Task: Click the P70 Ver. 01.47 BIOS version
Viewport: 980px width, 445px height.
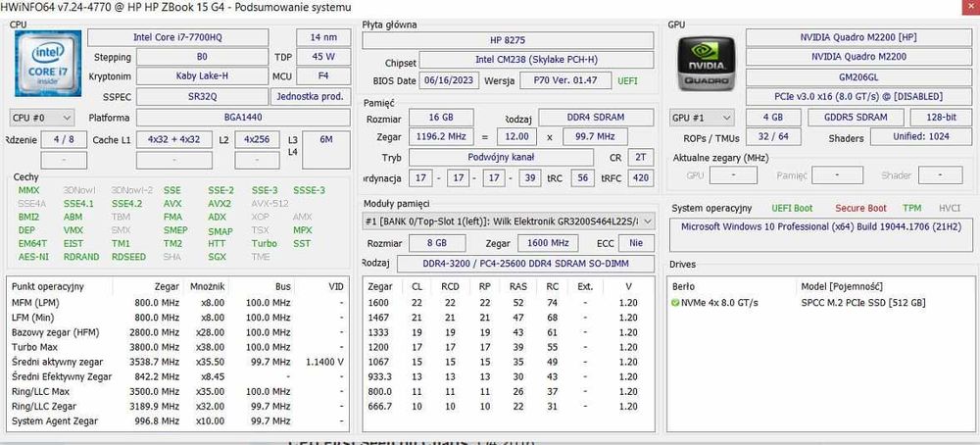Action: [566, 80]
